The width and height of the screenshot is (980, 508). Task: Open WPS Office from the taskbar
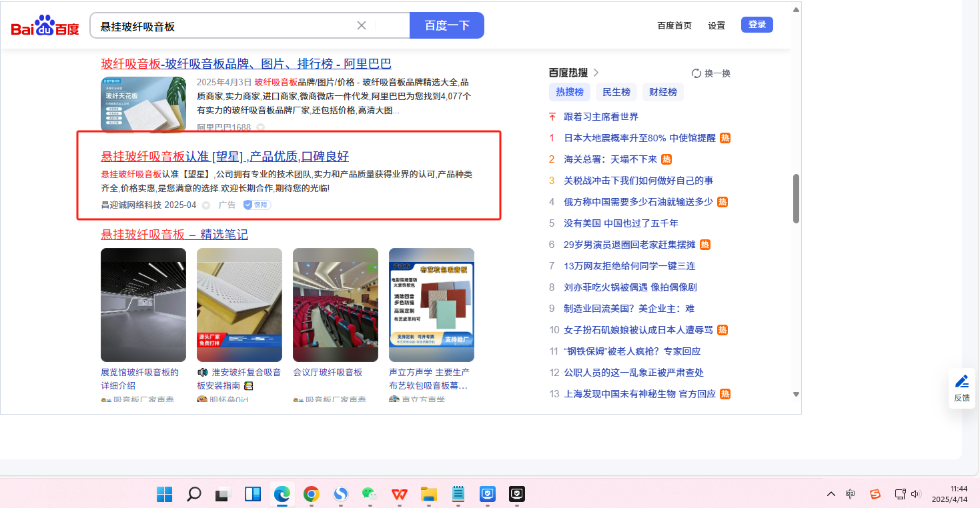coord(399,494)
